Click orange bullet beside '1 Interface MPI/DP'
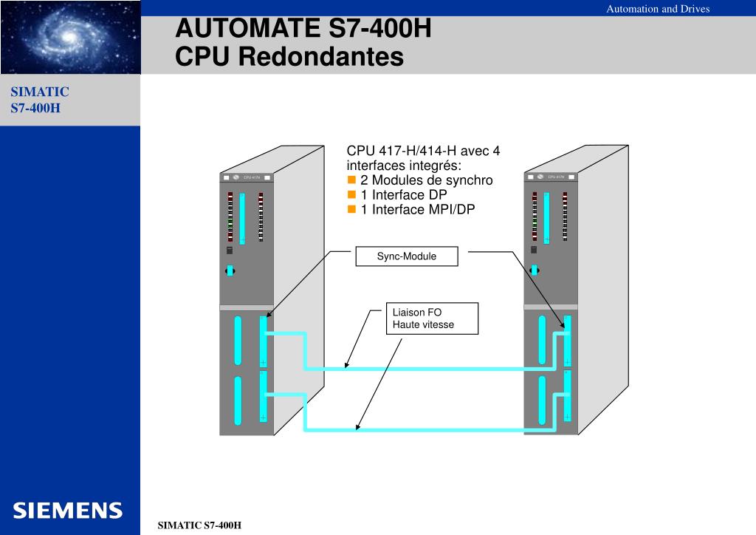Image resolution: width=756 pixels, height=535 pixels. (x=351, y=209)
